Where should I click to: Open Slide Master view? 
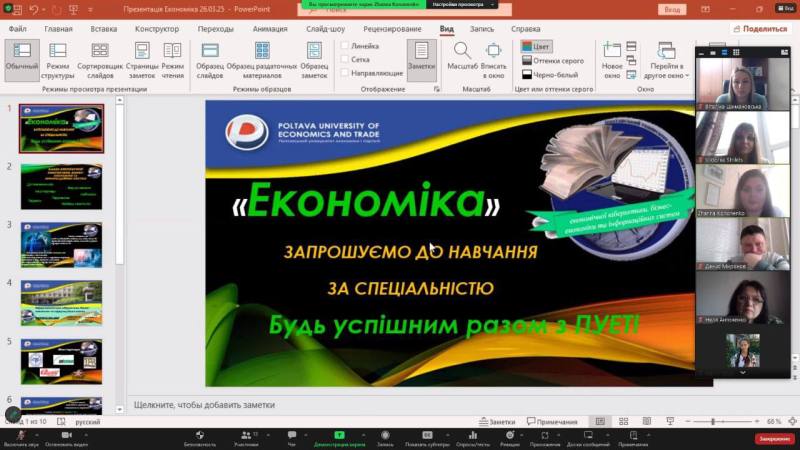click(x=210, y=58)
